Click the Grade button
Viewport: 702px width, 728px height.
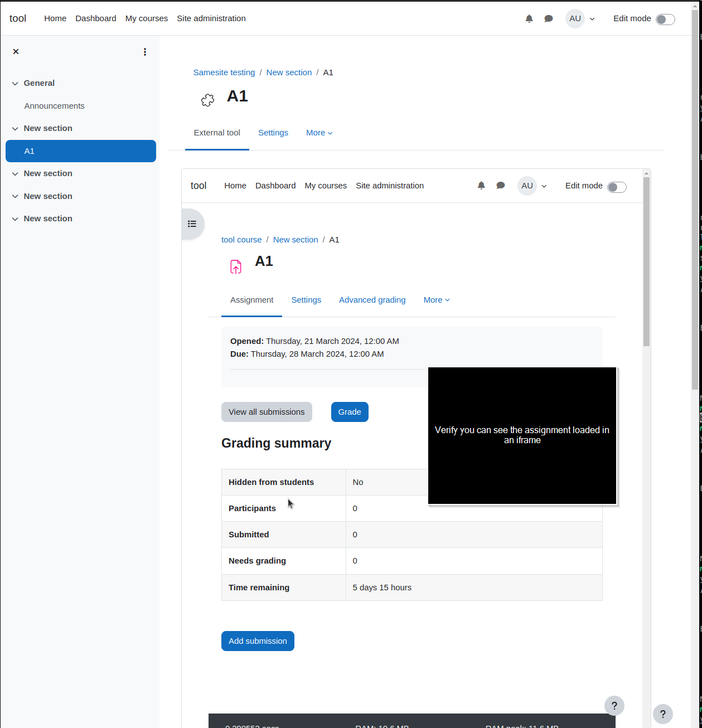coord(350,412)
